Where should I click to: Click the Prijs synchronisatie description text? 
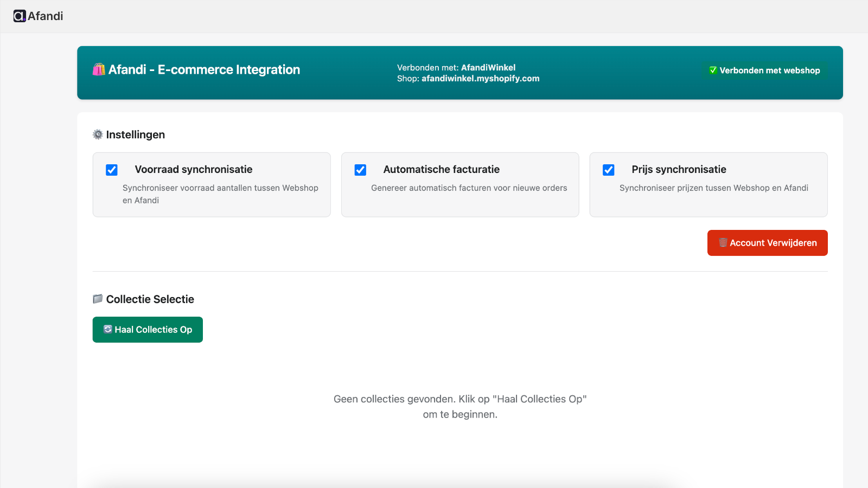pos(713,188)
